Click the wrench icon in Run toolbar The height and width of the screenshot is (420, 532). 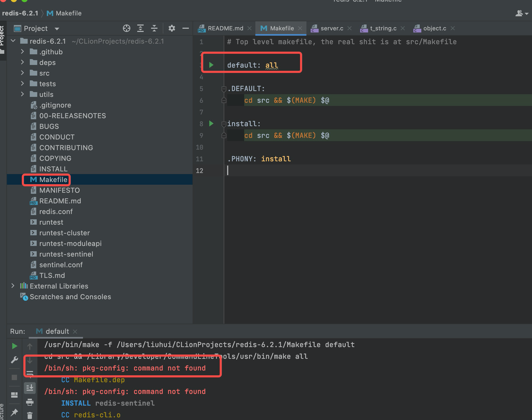[15, 360]
